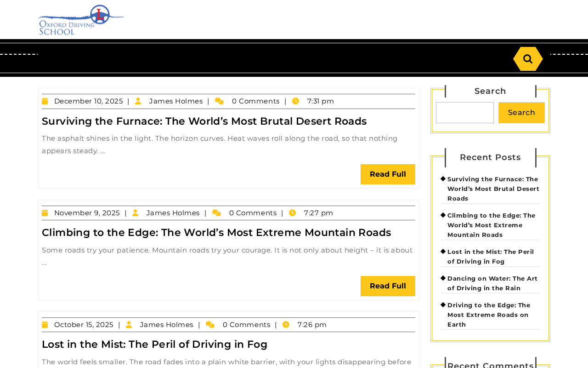Open Read Full for the mountain roads post
The height and width of the screenshot is (368, 588).
[388, 286]
